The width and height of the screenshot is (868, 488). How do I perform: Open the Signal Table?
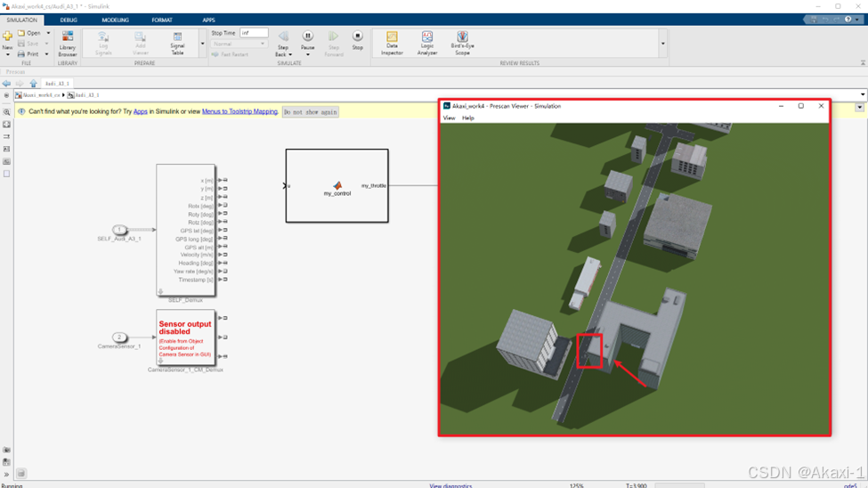click(177, 44)
